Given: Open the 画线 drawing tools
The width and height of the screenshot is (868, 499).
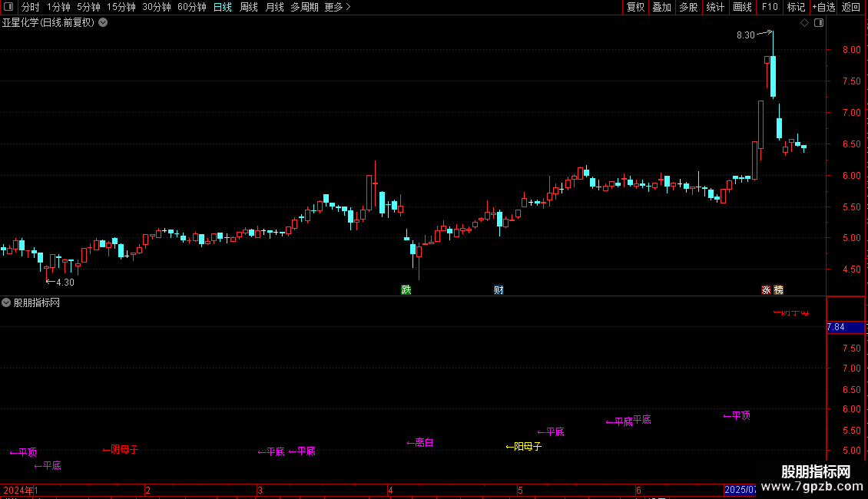Looking at the screenshot, I should tap(742, 7).
